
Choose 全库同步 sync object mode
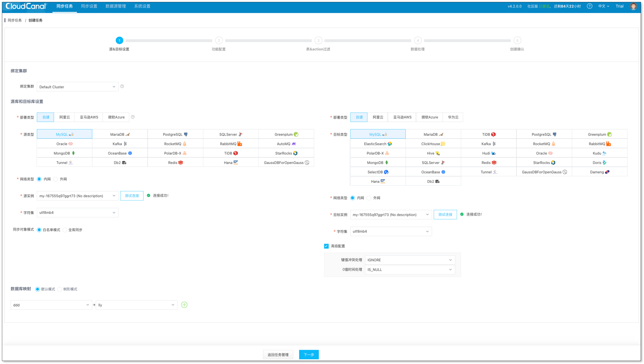(65, 230)
